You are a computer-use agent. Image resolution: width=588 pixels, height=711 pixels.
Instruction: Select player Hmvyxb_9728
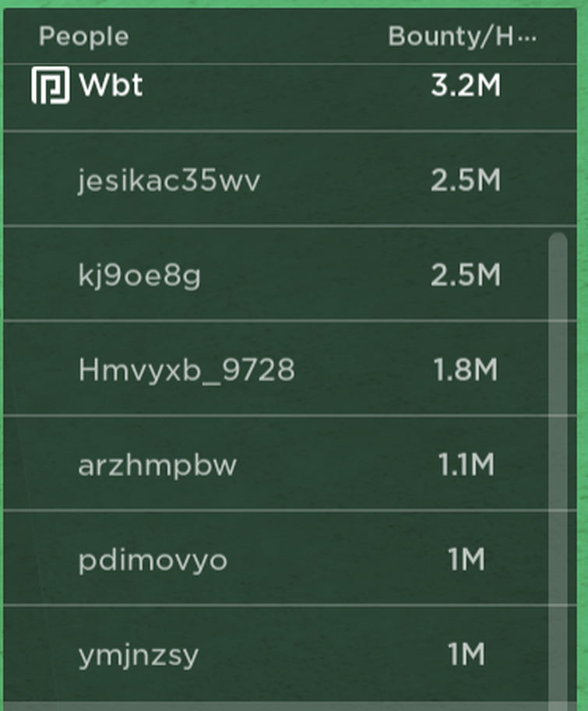coord(290,369)
